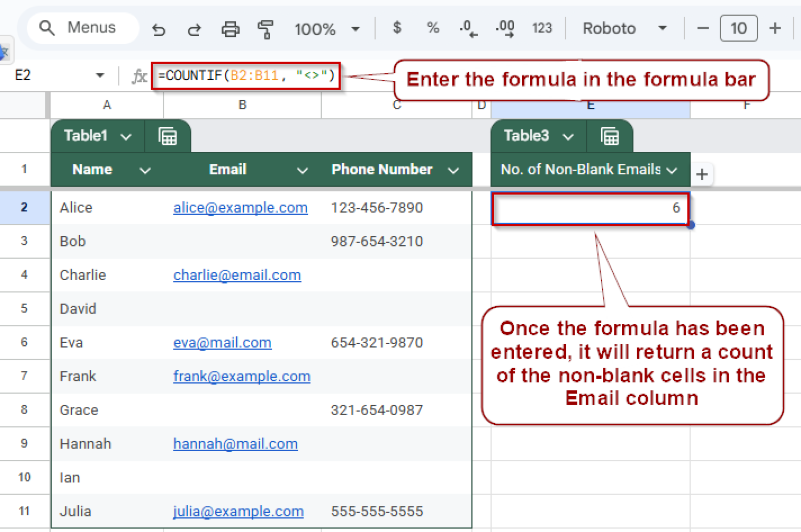Decrease font size with minus button

click(702, 29)
